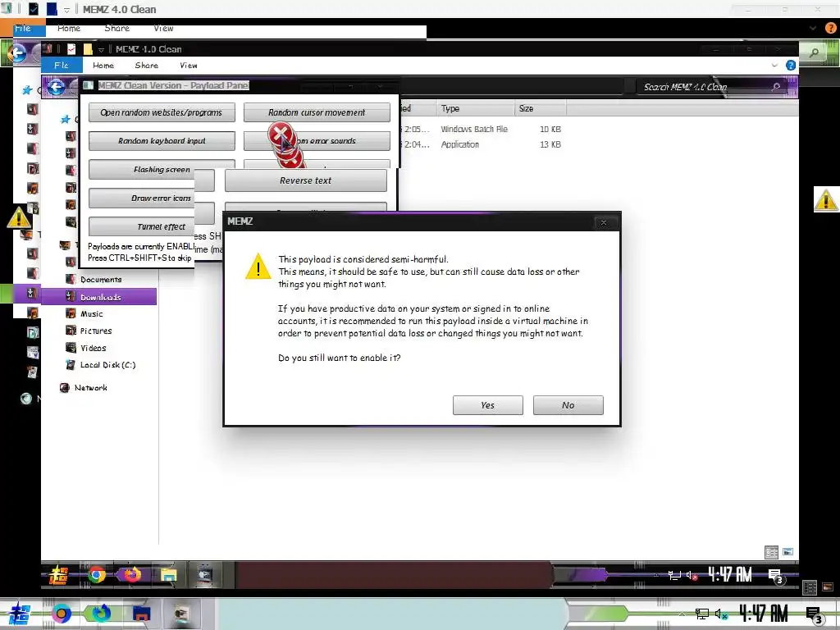Click No in the MEMZ warning dialog

(x=568, y=405)
